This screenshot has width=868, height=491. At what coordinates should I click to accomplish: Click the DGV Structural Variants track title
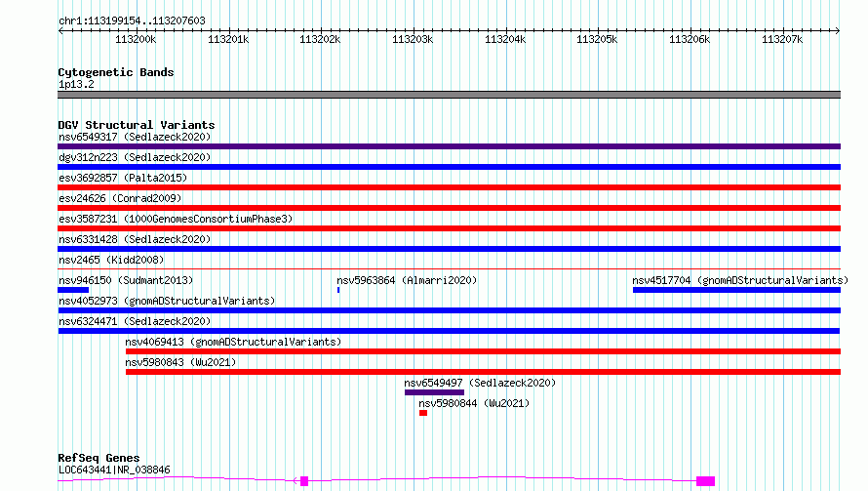click(137, 125)
